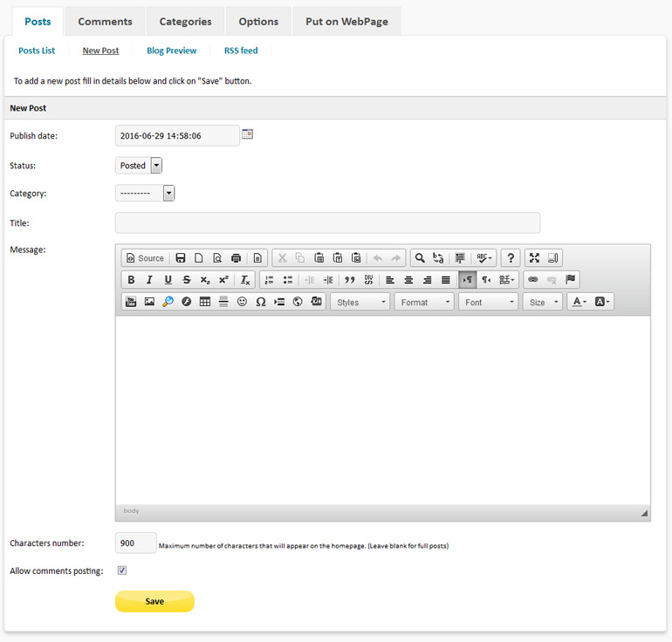
Task: Insert a bulleted list
Action: tap(288, 280)
